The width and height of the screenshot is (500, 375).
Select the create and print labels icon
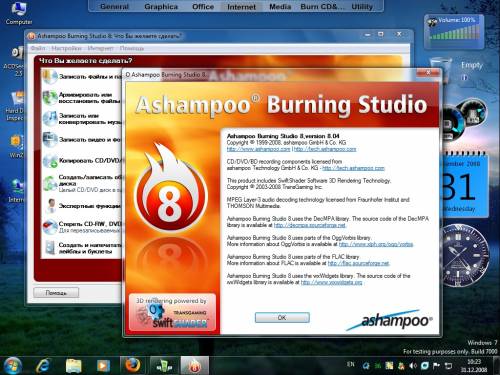[x=50, y=248]
